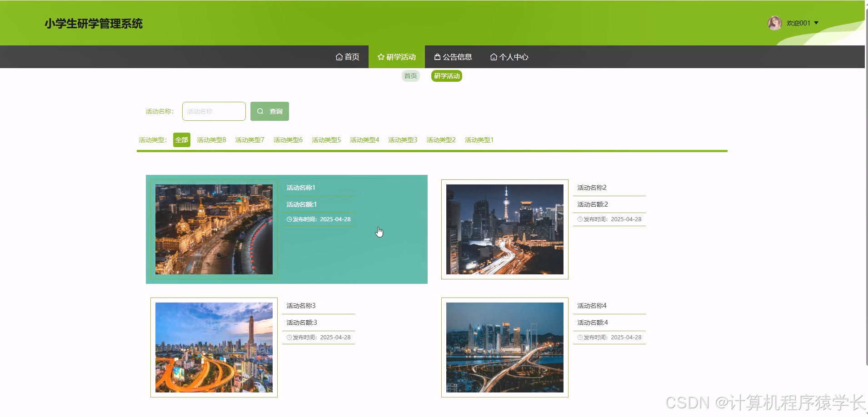Click the 活动名称2 title text
Screen dimensions: 868x417
point(592,188)
